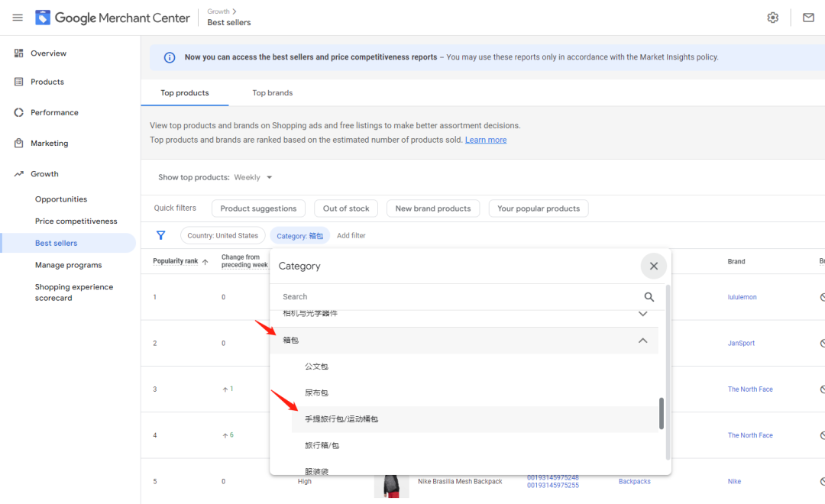This screenshot has width=825, height=504.
Task: Click the Marketing bag icon in sidebar
Action: [19, 144]
